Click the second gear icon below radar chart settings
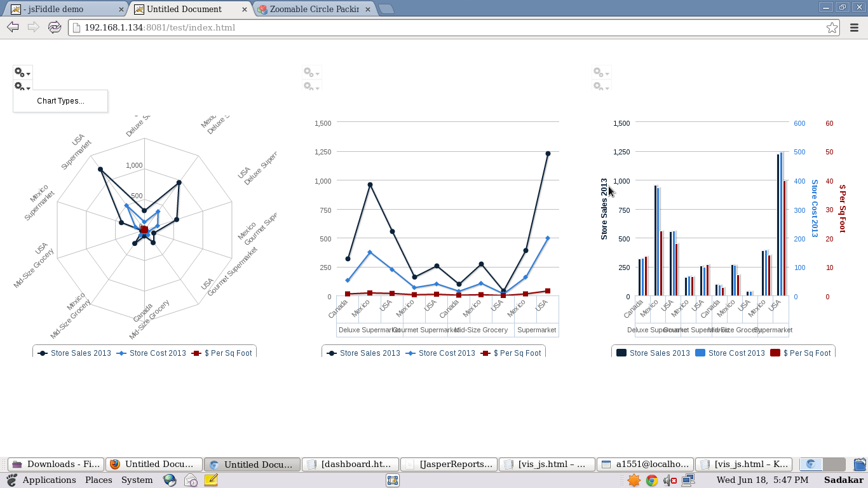 [19, 86]
